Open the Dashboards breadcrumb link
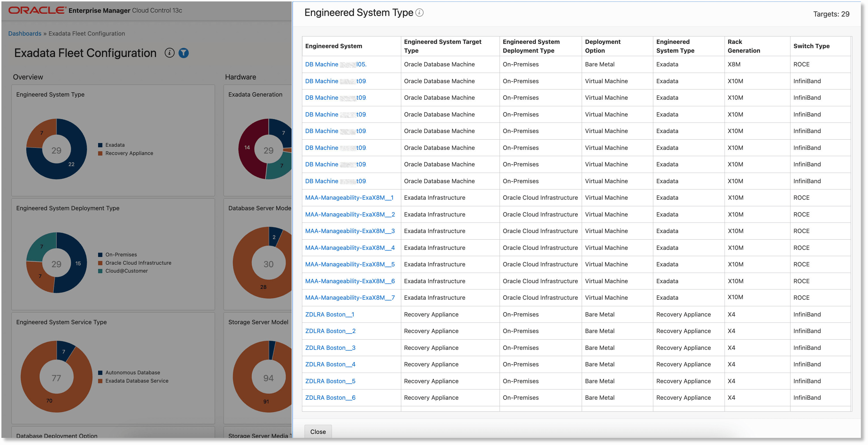Viewport: 868px width, 445px height. pos(25,33)
